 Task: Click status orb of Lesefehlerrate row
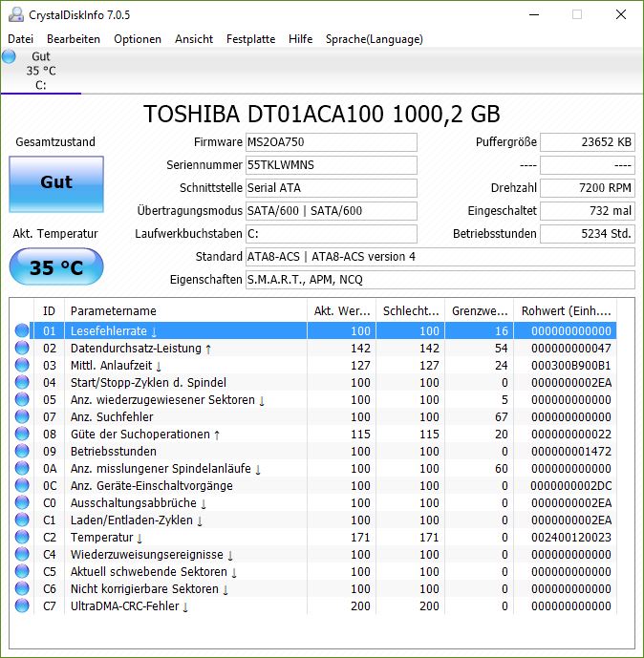click(22, 330)
